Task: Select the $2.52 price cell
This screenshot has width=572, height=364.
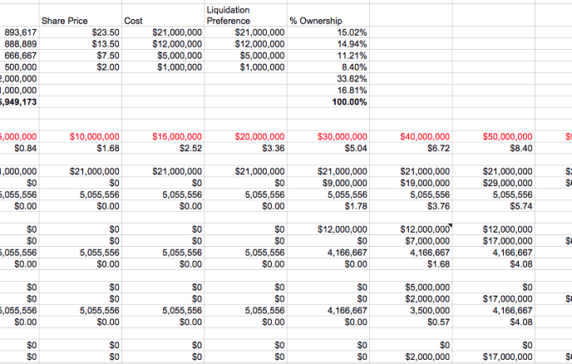Action: [x=163, y=148]
